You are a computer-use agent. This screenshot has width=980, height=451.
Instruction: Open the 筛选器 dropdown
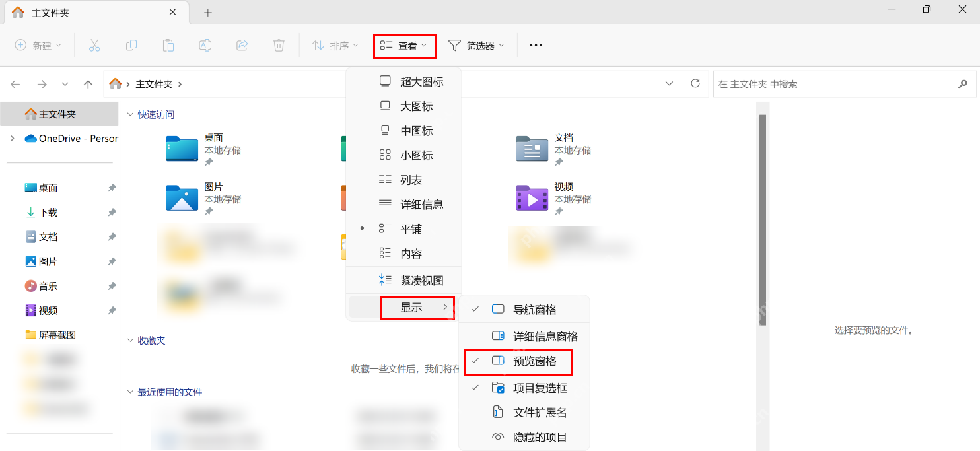tap(476, 45)
